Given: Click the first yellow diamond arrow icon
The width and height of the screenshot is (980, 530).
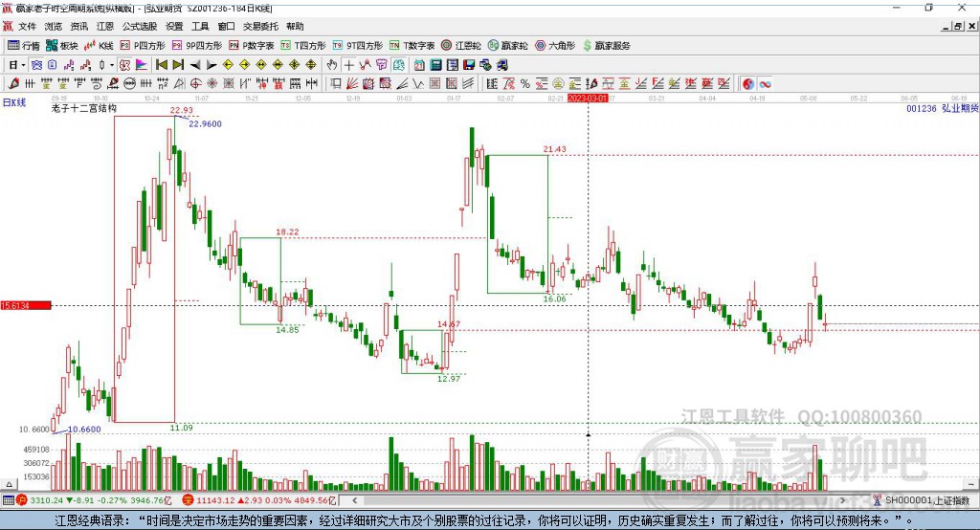Looking at the screenshot, I should (x=228, y=64).
